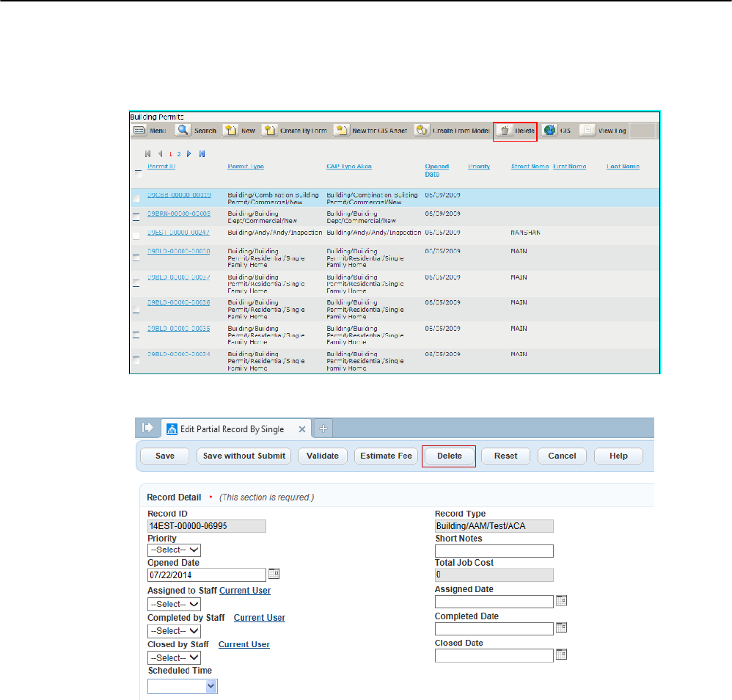This screenshot has height=700, width=732.
Task: Check the row 09BLD-00000-00037 checkbox
Action: tap(136, 283)
